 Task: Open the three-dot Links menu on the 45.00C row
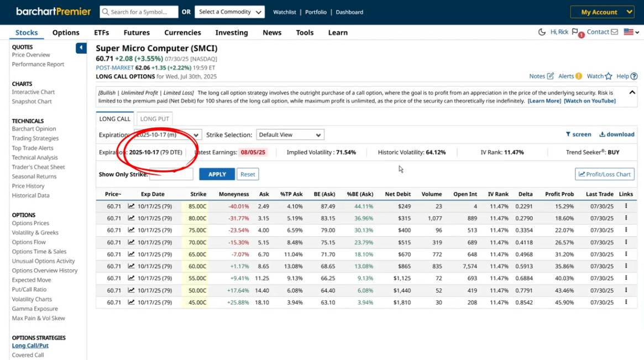tap(625, 302)
